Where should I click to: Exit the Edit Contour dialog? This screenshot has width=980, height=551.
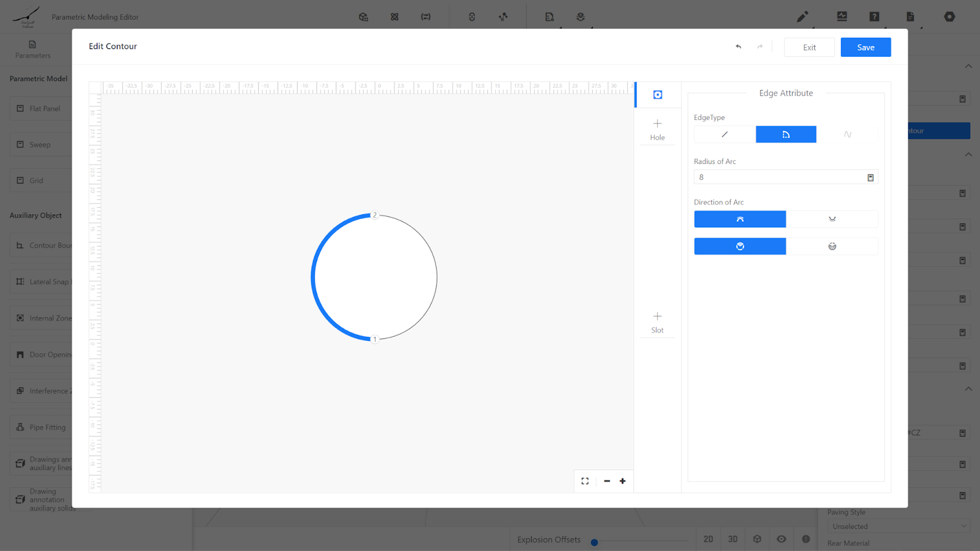(809, 47)
